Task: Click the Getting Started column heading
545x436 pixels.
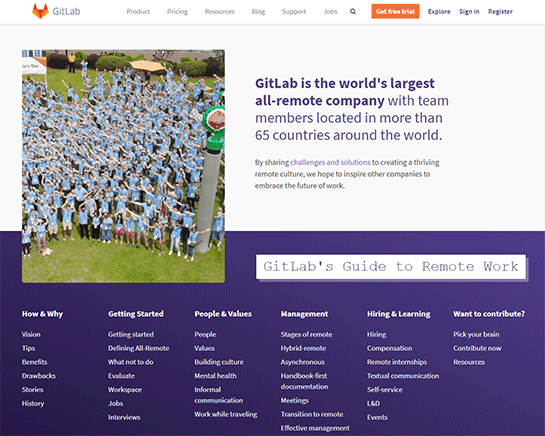Action: [x=136, y=314]
